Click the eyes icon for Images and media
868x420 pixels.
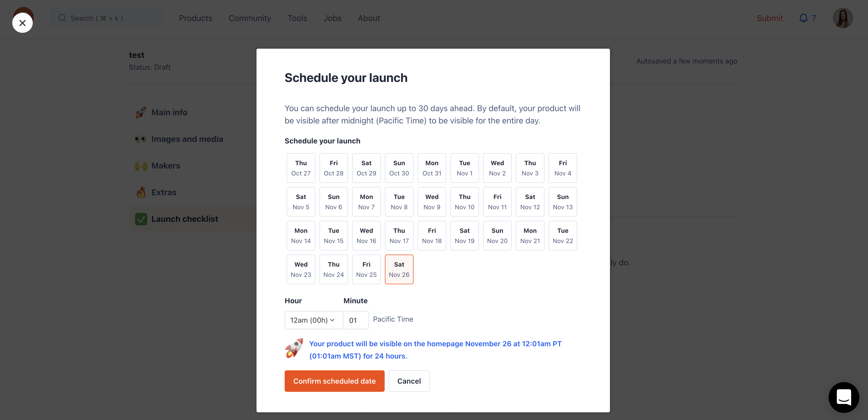141,139
